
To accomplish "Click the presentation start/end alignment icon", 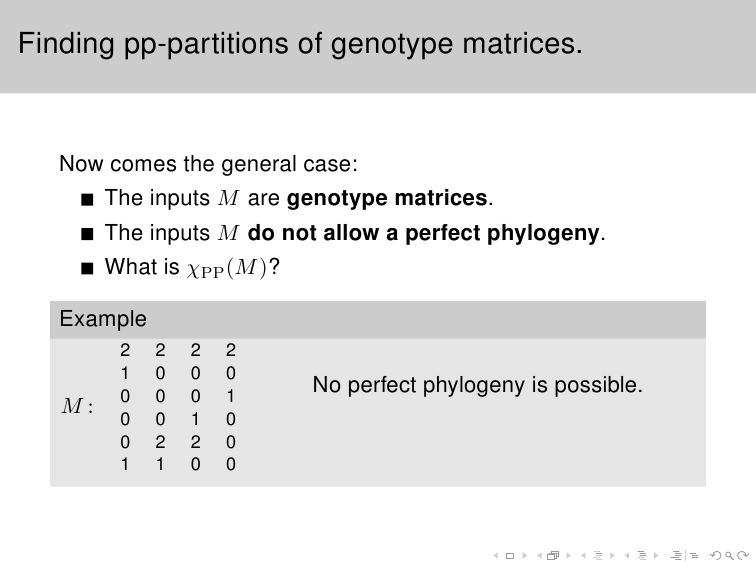I will [676, 555].
